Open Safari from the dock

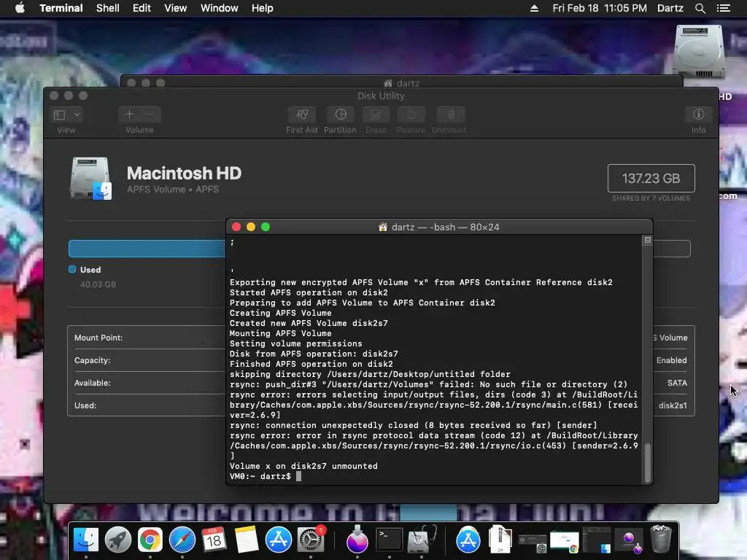click(x=182, y=540)
